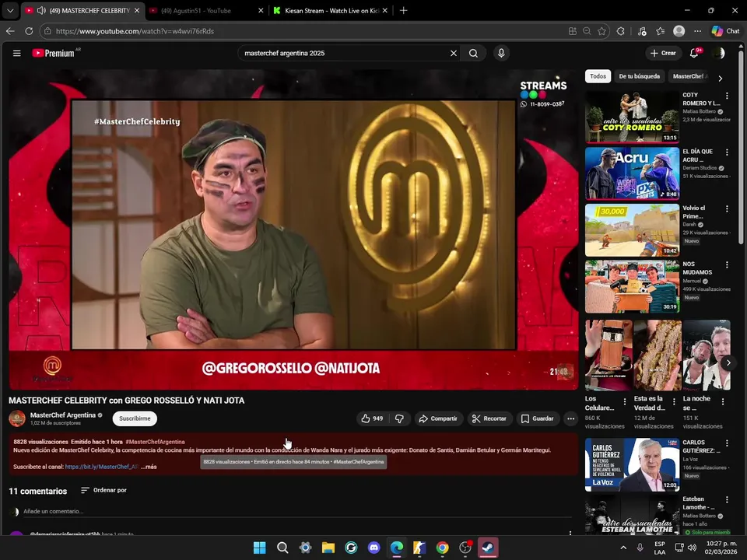Click the 11 comentarios heading

click(x=37, y=491)
